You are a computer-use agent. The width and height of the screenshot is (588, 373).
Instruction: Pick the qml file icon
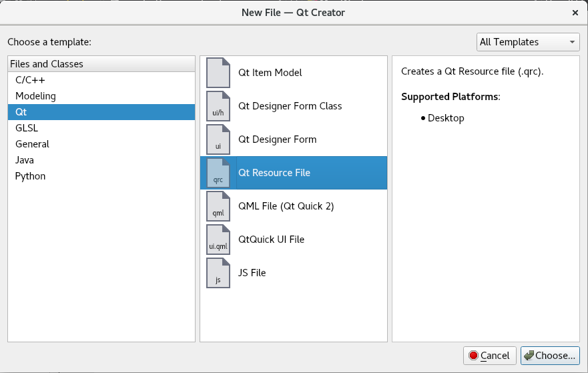[x=218, y=206]
